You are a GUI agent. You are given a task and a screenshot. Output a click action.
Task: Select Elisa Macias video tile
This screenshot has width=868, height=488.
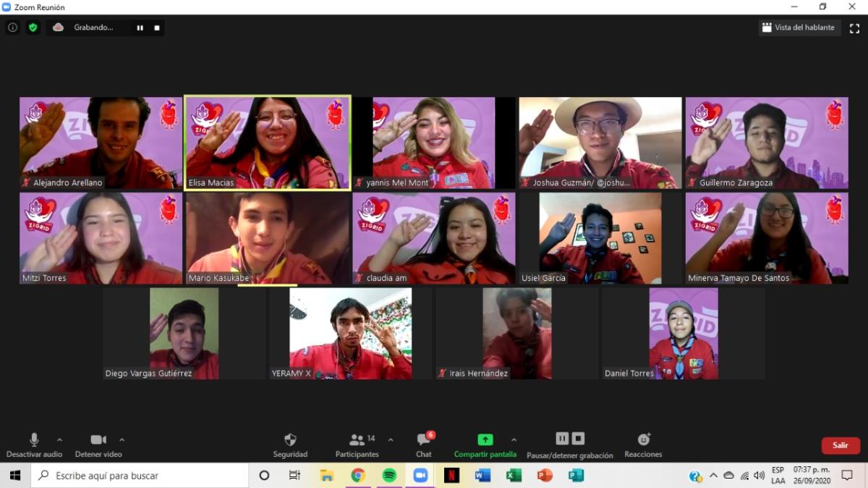(x=268, y=143)
